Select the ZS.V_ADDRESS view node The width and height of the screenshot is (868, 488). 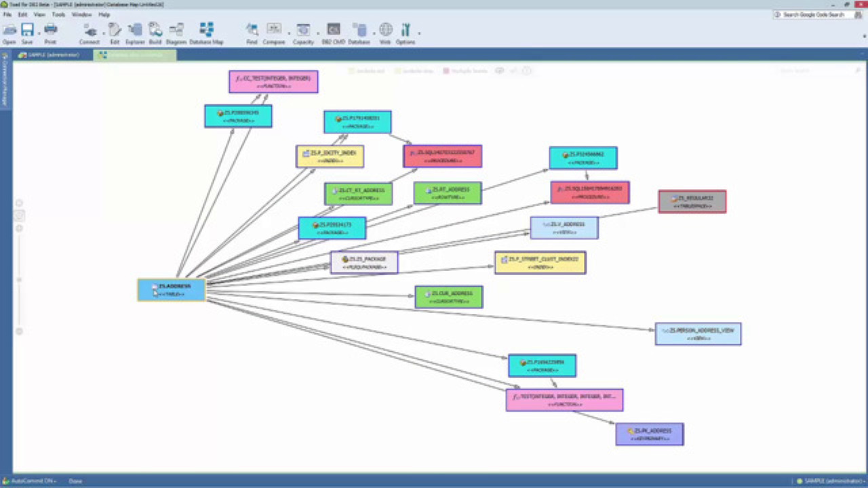564,228
